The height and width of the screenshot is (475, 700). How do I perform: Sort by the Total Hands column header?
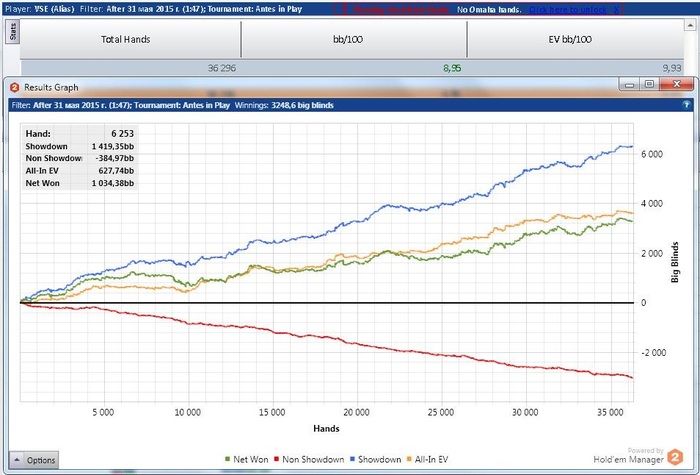pyautogui.click(x=130, y=39)
